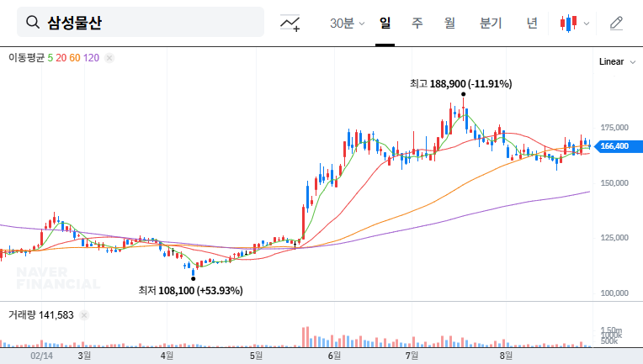Viewport: 643px width, 364px height.
Task: Switch to the 분기 quarterly tab
Action: tap(491, 23)
